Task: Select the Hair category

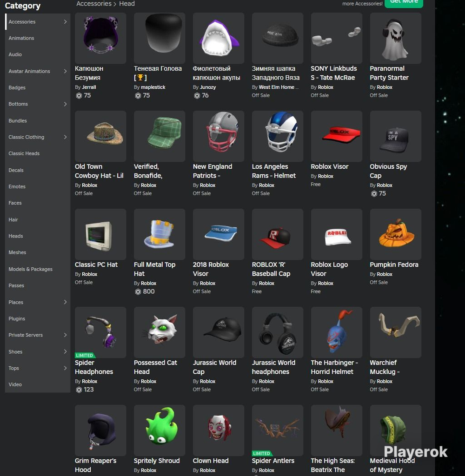Action: (38, 220)
